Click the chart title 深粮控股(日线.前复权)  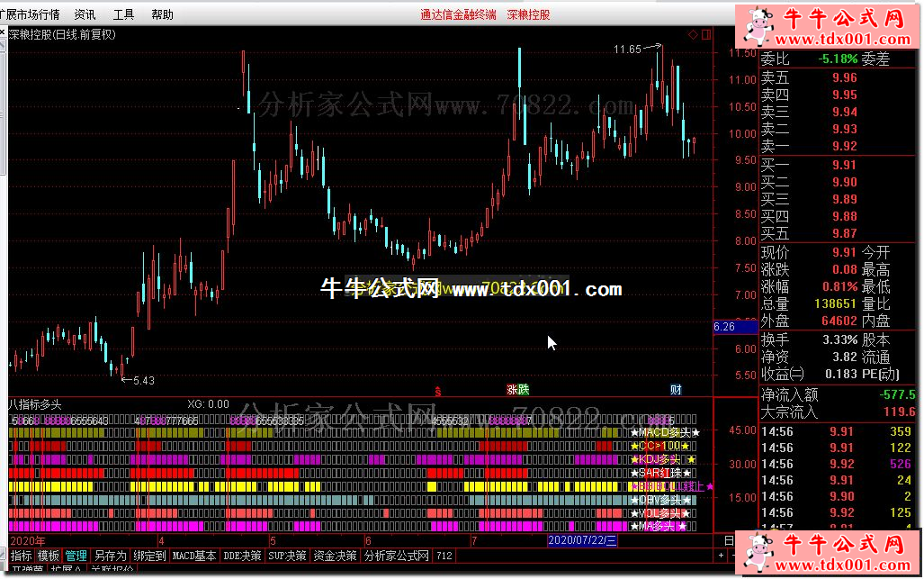[62, 35]
